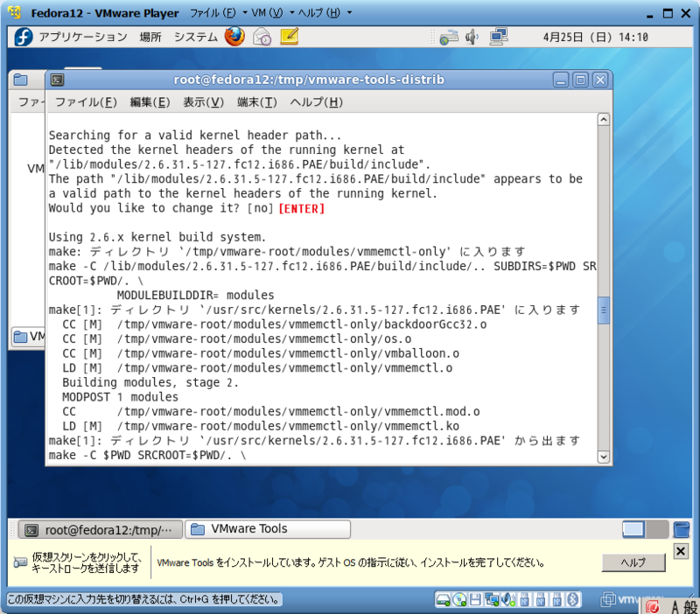Open Tomboy notes from the top panel
This screenshot has height=614, width=700.
288,38
